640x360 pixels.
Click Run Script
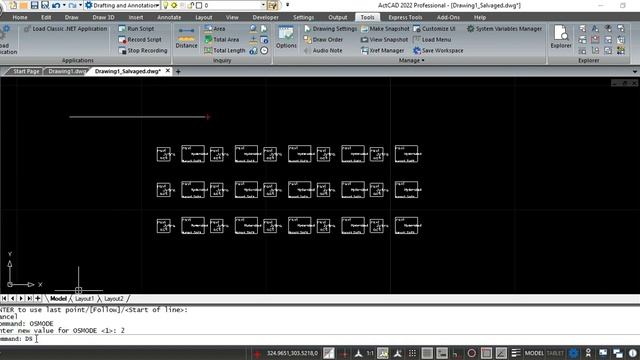click(136, 29)
